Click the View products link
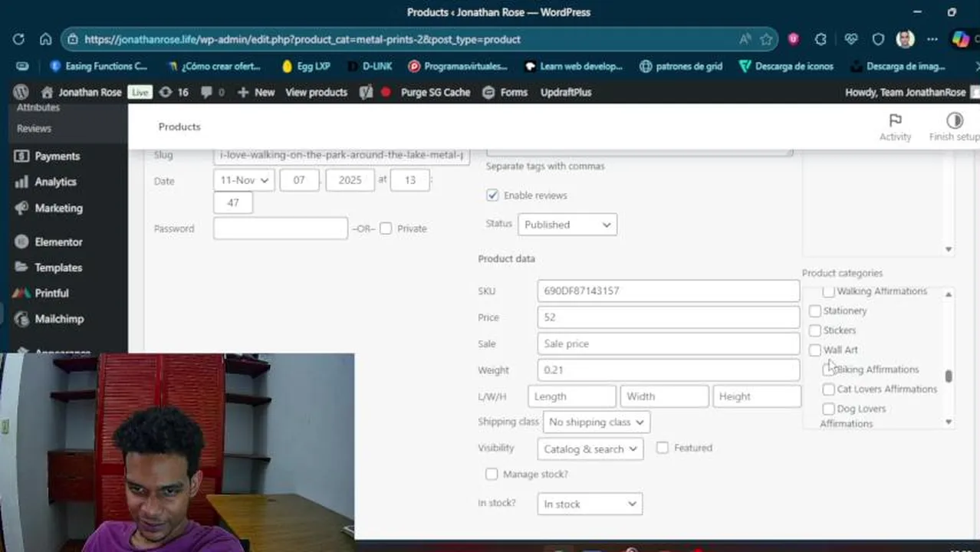Viewport: 980px width, 552px height. pos(316,92)
